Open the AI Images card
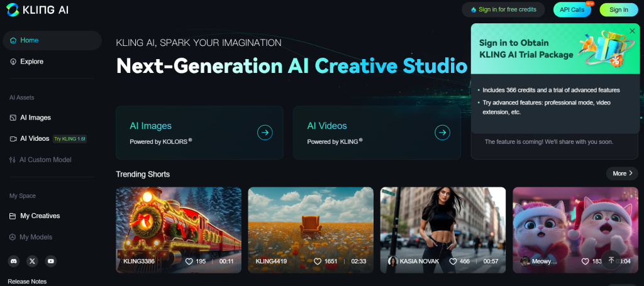The image size is (644, 286). 199,133
